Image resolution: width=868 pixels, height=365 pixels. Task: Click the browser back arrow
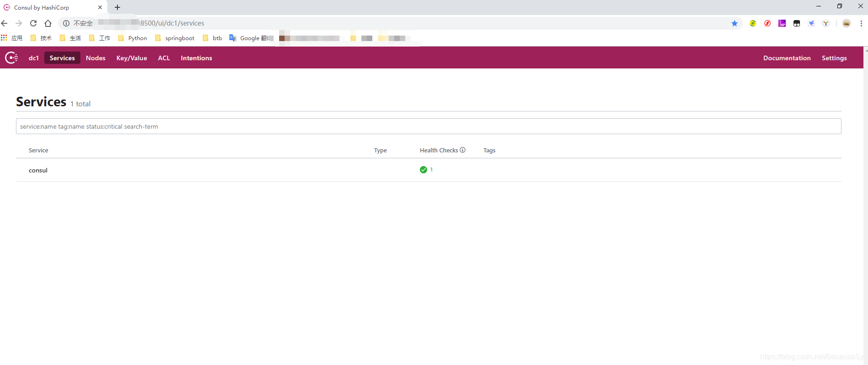5,23
